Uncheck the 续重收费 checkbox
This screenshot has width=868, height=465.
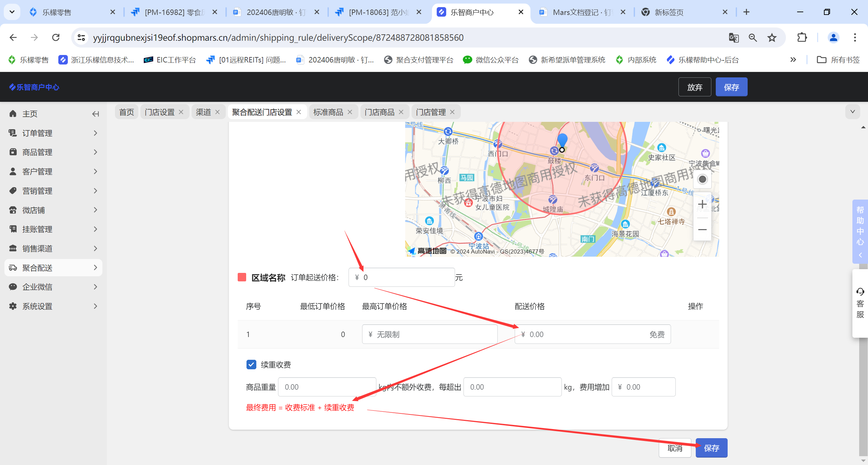[x=251, y=365]
